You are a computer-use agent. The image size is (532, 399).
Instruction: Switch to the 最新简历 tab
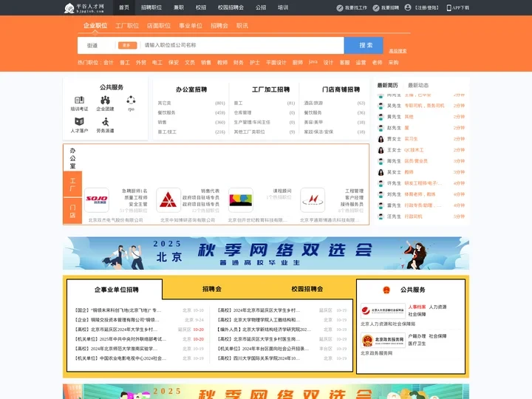tap(387, 85)
